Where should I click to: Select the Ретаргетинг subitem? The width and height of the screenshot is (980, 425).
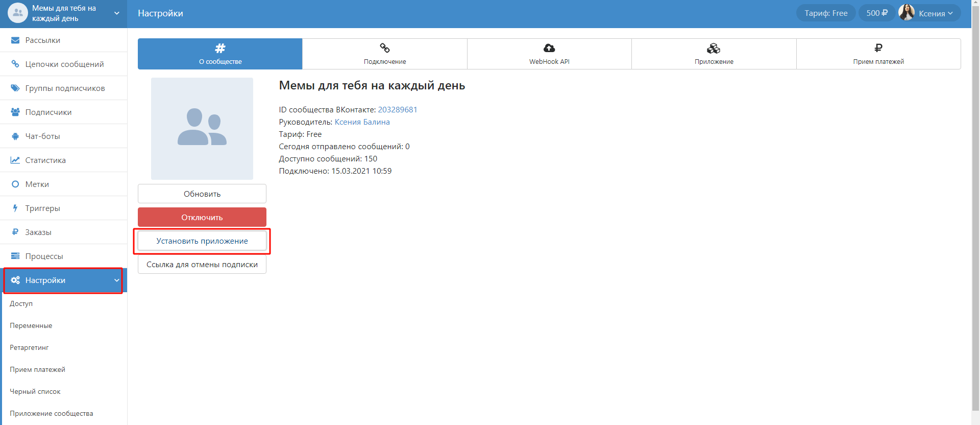tap(65, 347)
